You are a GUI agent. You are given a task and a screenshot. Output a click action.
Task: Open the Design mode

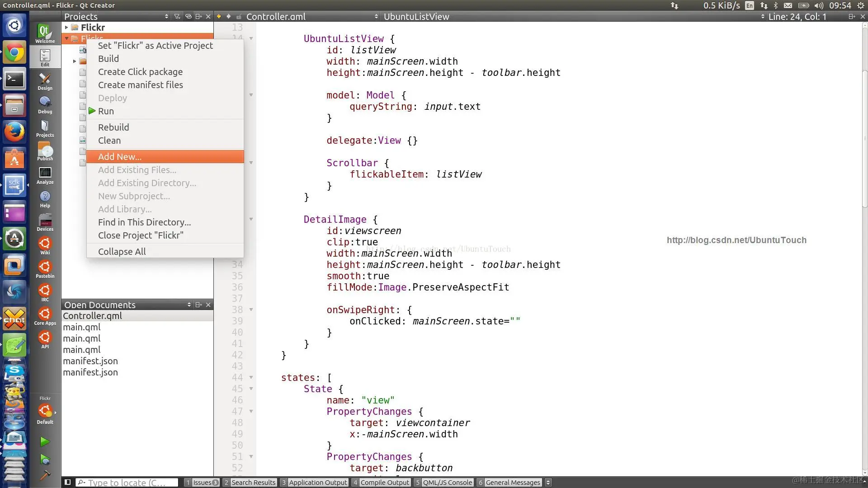(45, 81)
